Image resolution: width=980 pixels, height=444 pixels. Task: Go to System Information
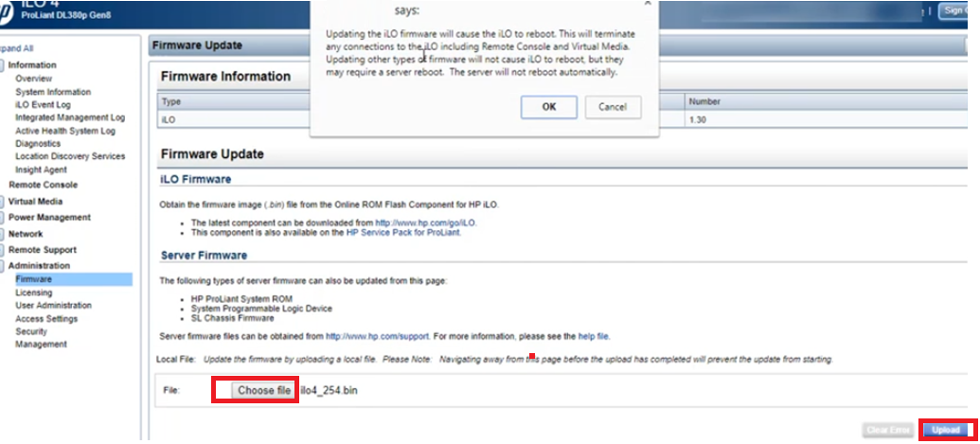pyautogui.click(x=53, y=92)
